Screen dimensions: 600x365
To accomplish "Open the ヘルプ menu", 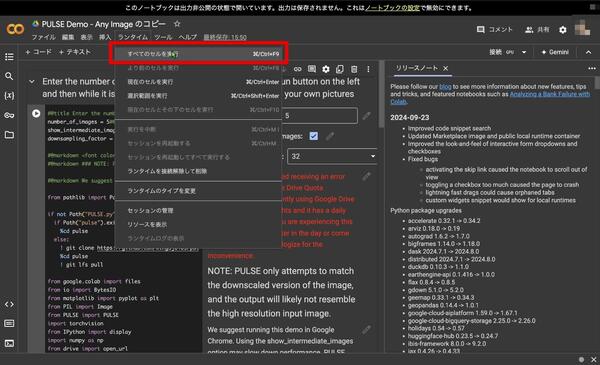I will [x=188, y=37].
